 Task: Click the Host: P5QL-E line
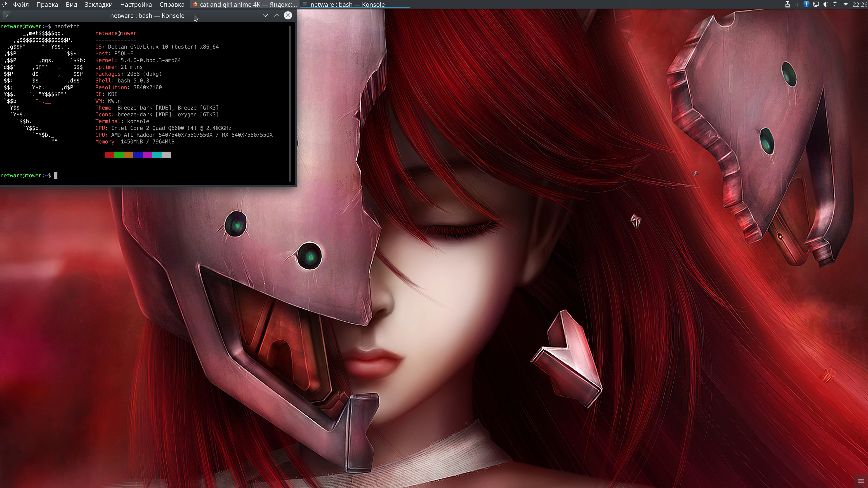point(114,54)
